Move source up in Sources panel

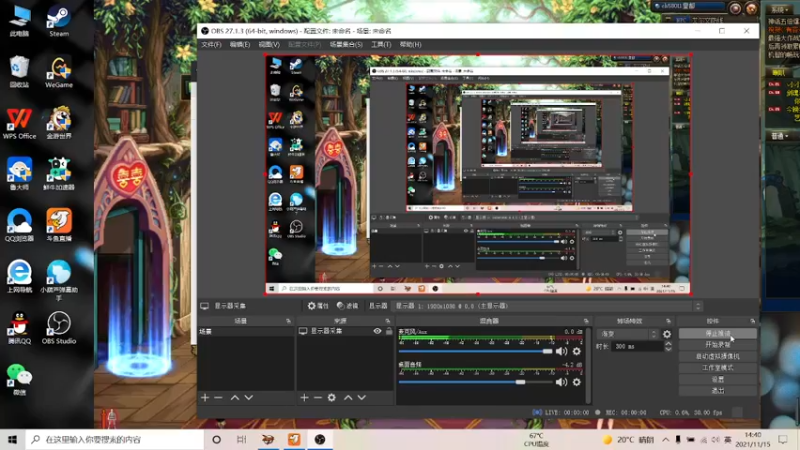tap(348, 397)
